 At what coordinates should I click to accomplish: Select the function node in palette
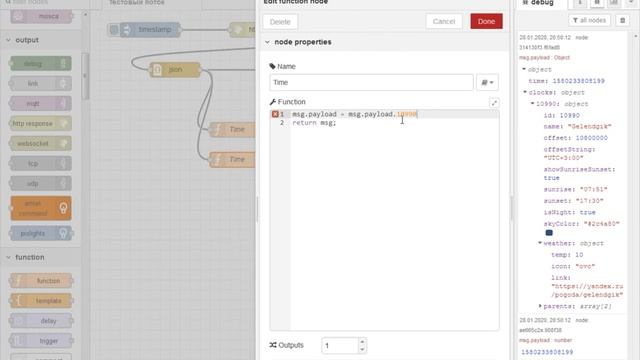click(40, 281)
